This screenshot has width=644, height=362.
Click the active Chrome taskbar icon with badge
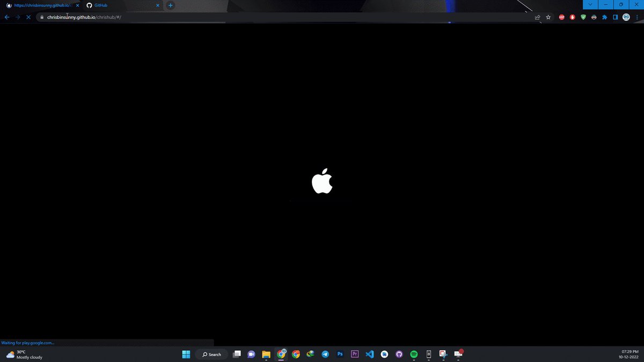[x=281, y=354]
